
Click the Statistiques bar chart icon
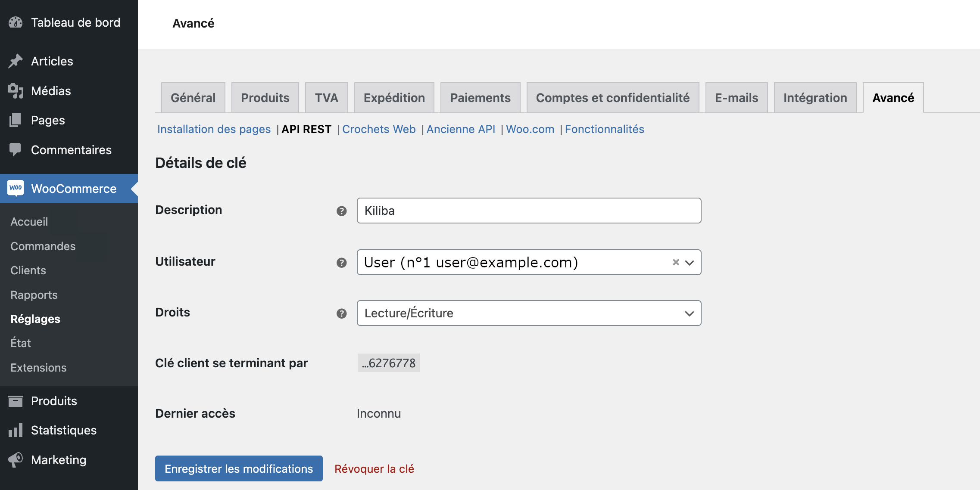pyautogui.click(x=16, y=430)
